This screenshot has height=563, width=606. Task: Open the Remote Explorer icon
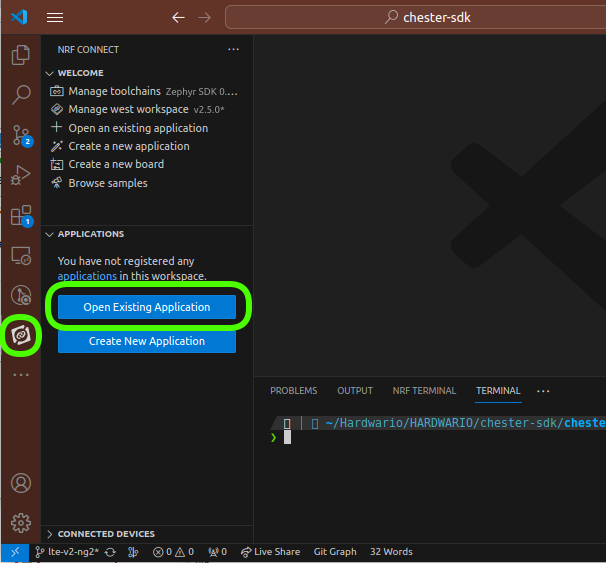[x=20, y=255]
